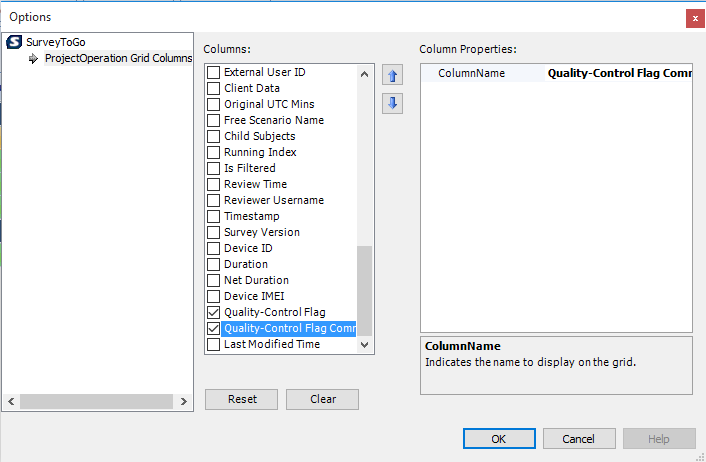The width and height of the screenshot is (706, 462).
Task: Click tree panel scroll right arrow
Action: point(183,401)
